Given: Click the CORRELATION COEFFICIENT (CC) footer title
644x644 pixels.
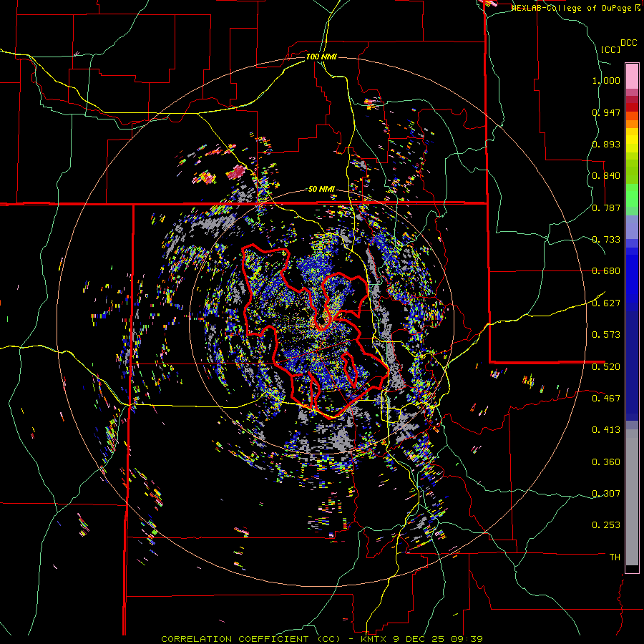Looking at the screenshot, I should coord(251,639).
